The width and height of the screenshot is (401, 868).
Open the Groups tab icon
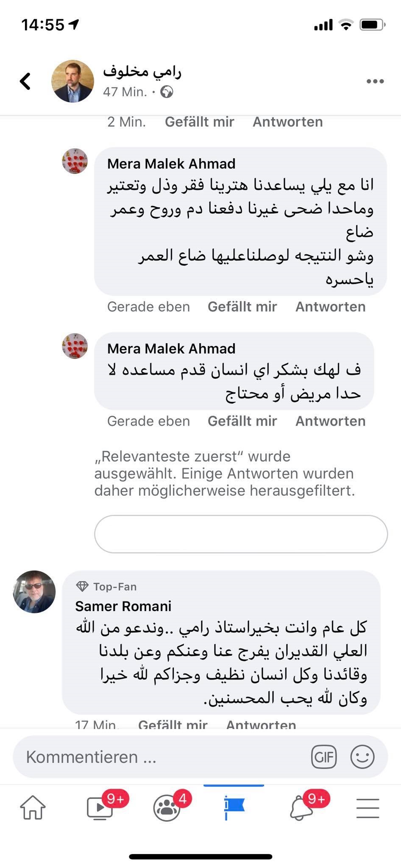tap(167, 808)
